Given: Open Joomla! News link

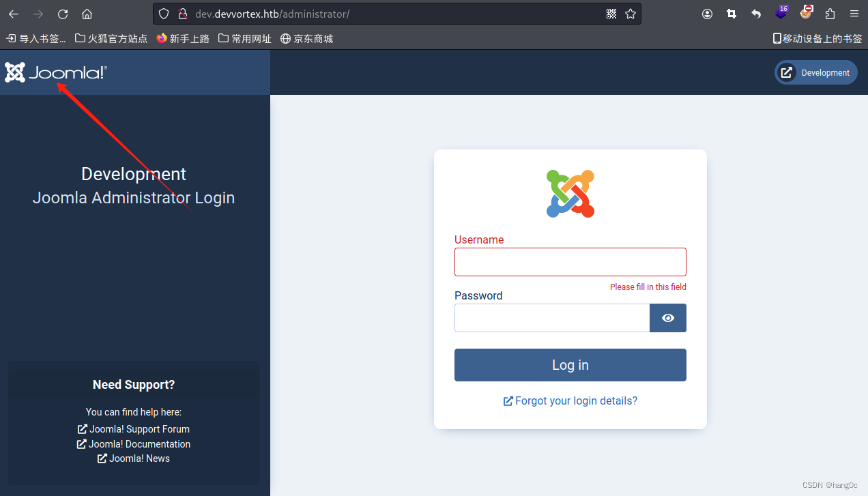Looking at the screenshot, I should tap(134, 458).
